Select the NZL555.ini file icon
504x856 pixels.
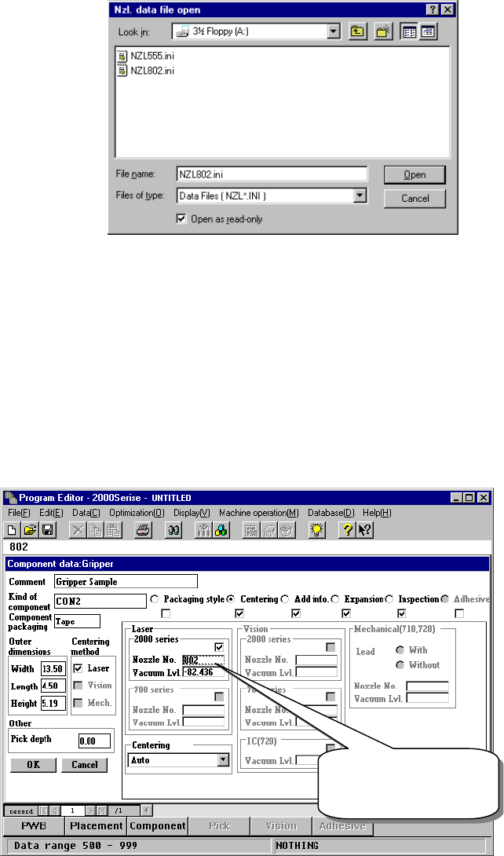point(122,57)
